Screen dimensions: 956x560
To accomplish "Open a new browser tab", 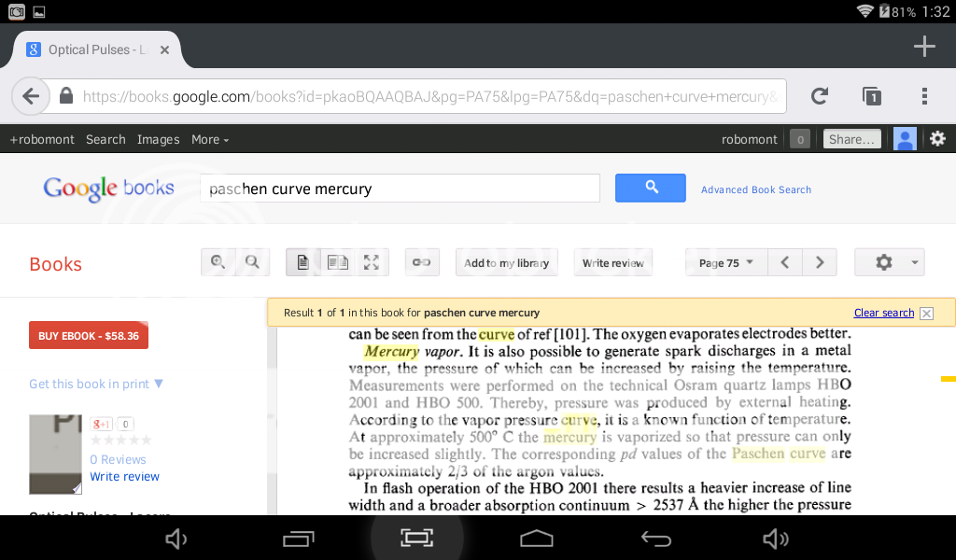I will point(924,47).
